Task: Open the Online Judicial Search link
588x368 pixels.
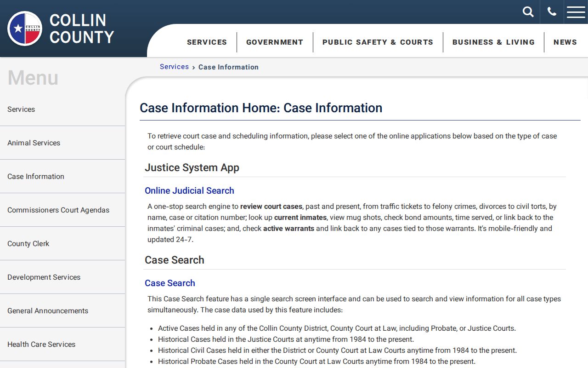Action: 189,190
